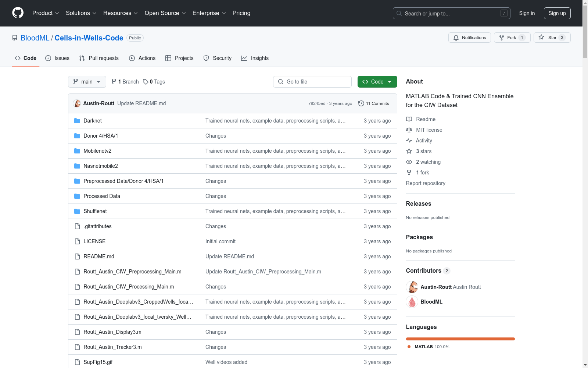Click the Nasnetmobile2 folder icon
Screen dimensions: 588x368
77,166
